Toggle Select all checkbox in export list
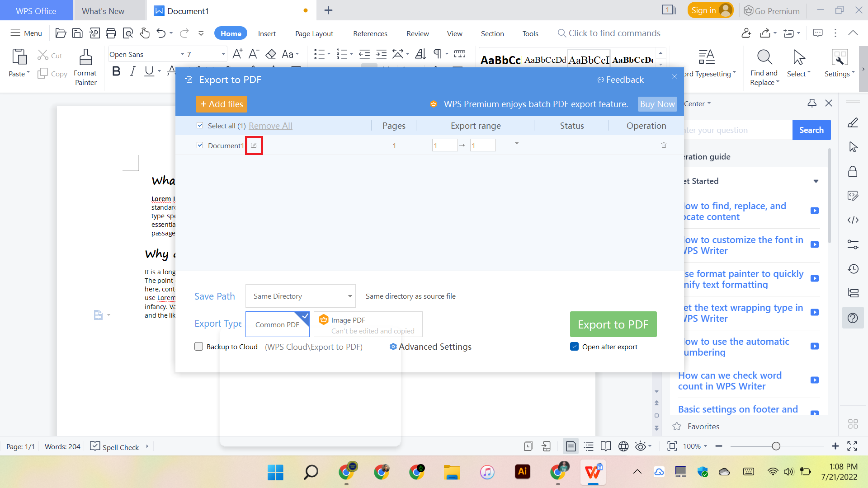868x488 pixels. tap(200, 125)
